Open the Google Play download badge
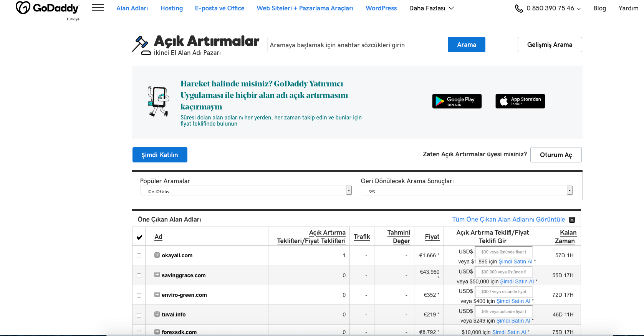Screen dimensions: 644x336 (x=457, y=101)
